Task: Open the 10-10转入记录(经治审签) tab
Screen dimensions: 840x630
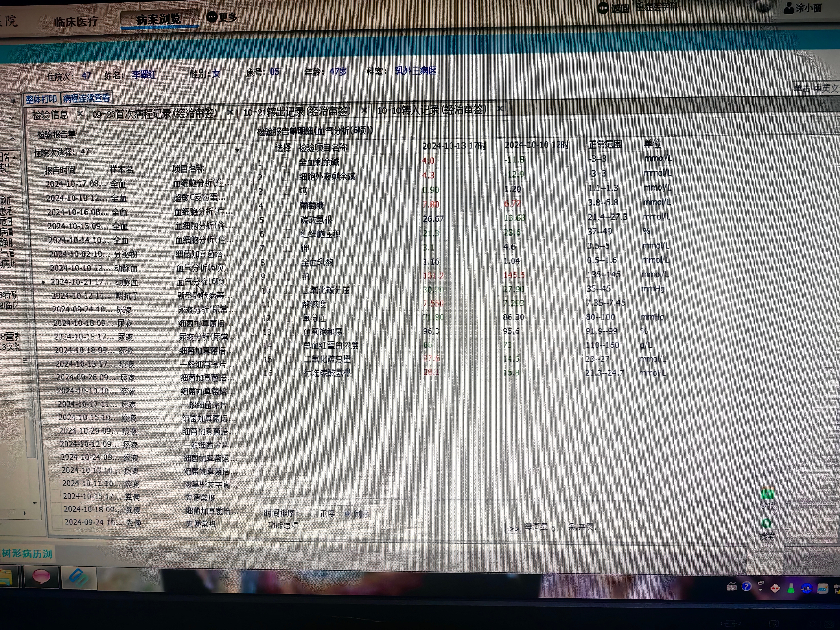Action: (432, 110)
